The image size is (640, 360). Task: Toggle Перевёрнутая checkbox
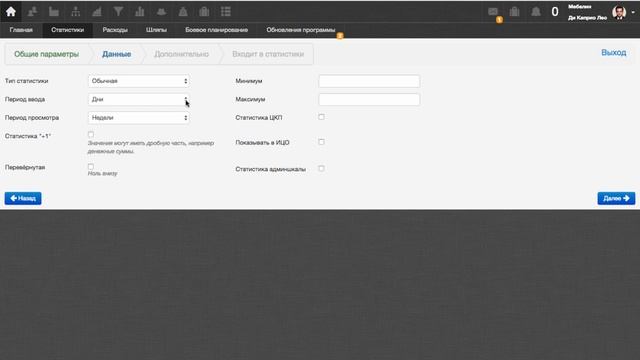[x=91, y=166]
